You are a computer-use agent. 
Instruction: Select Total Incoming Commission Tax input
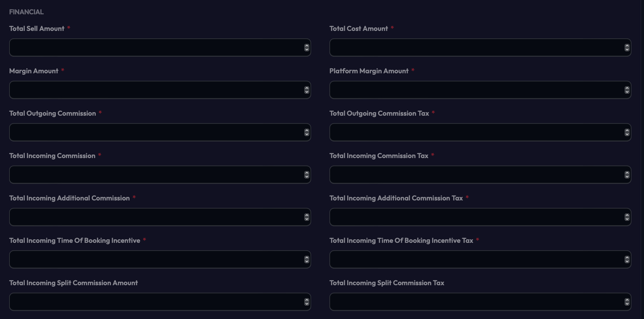click(x=476, y=175)
